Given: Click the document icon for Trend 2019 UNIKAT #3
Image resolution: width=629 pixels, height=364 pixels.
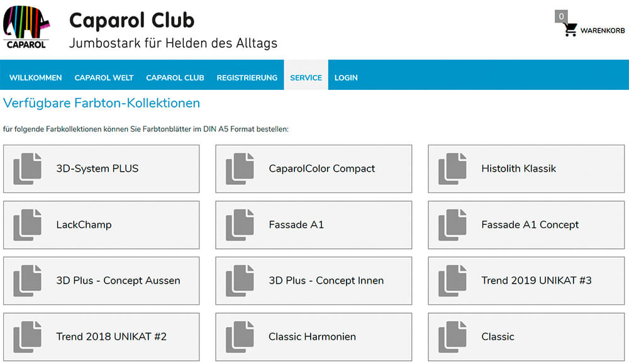Looking at the screenshot, I should tap(452, 280).
